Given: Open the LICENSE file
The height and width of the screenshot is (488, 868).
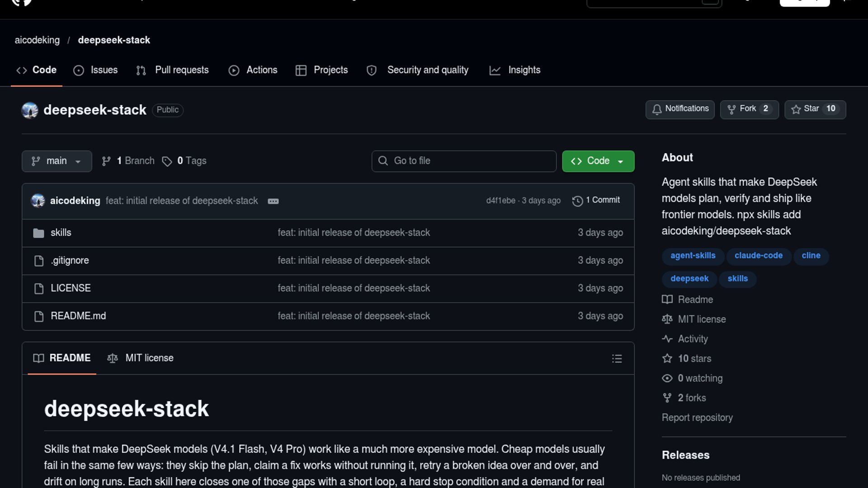Looking at the screenshot, I should point(71,288).
